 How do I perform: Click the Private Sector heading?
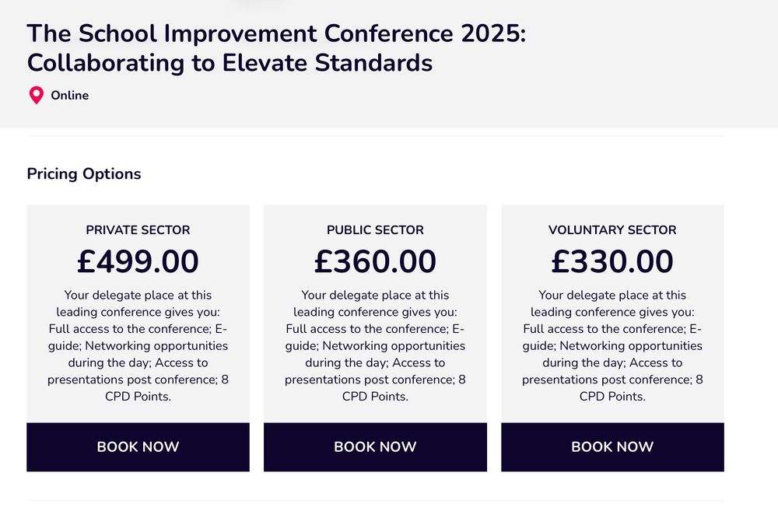click(138, 230)
